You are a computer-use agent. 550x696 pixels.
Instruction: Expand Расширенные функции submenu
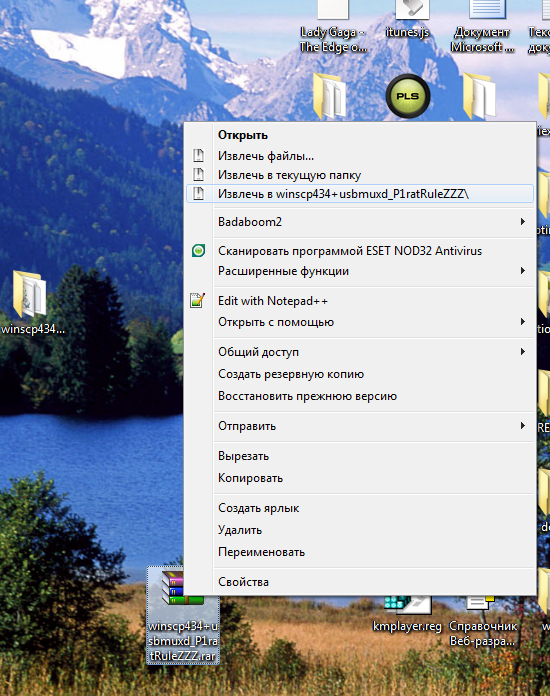[360, 271]
